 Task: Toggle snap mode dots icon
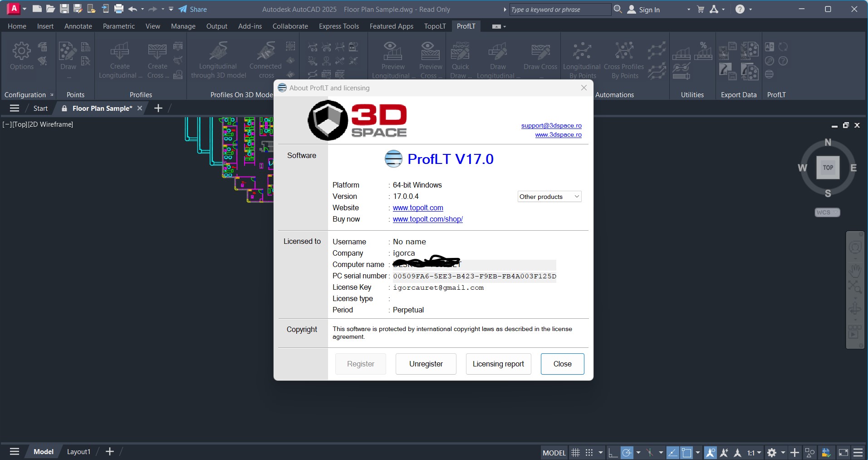589,452
